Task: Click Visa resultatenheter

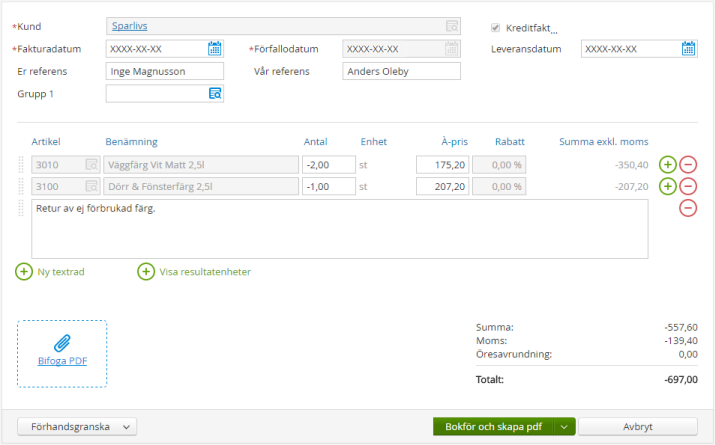Action: [194, 271]
